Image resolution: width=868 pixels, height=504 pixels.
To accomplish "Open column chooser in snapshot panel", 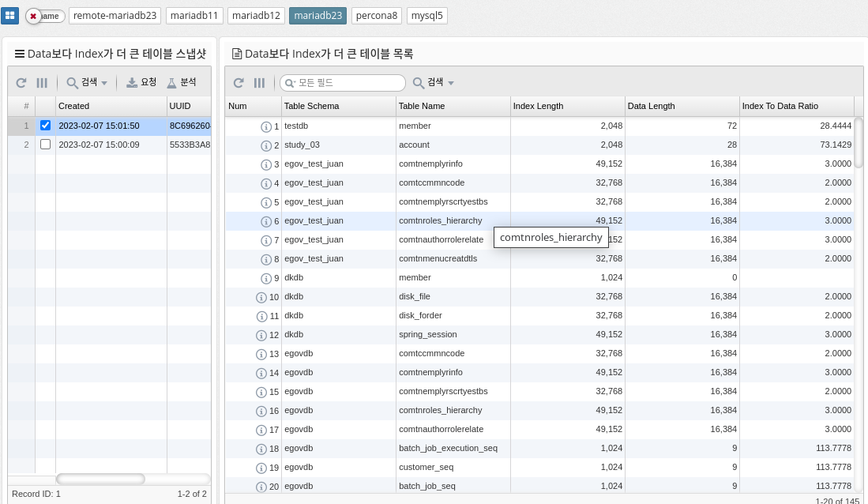I will (x=42, y=83).
